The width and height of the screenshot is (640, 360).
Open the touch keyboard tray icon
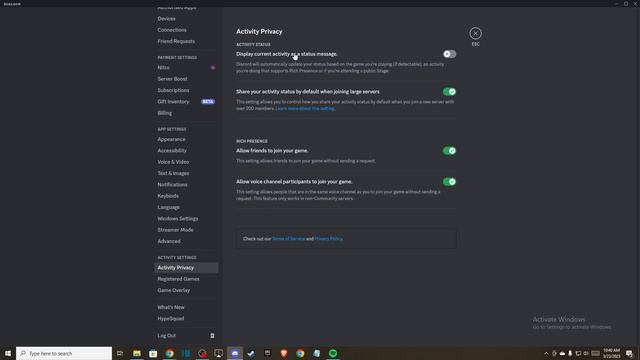point(596,353)
